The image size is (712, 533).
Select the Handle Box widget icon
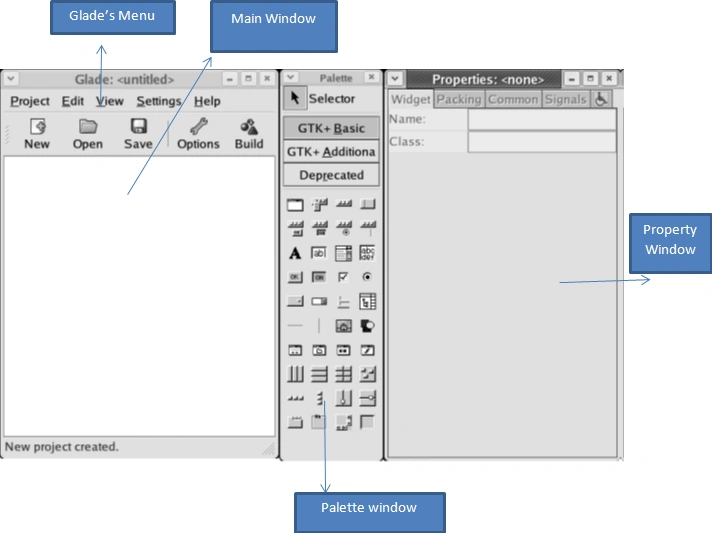pos(368,204)
